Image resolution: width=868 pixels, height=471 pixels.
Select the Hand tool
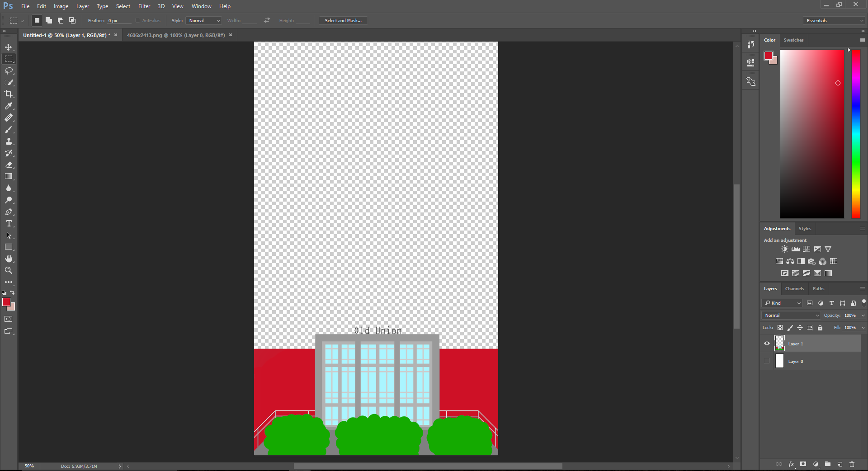point(9,259)
